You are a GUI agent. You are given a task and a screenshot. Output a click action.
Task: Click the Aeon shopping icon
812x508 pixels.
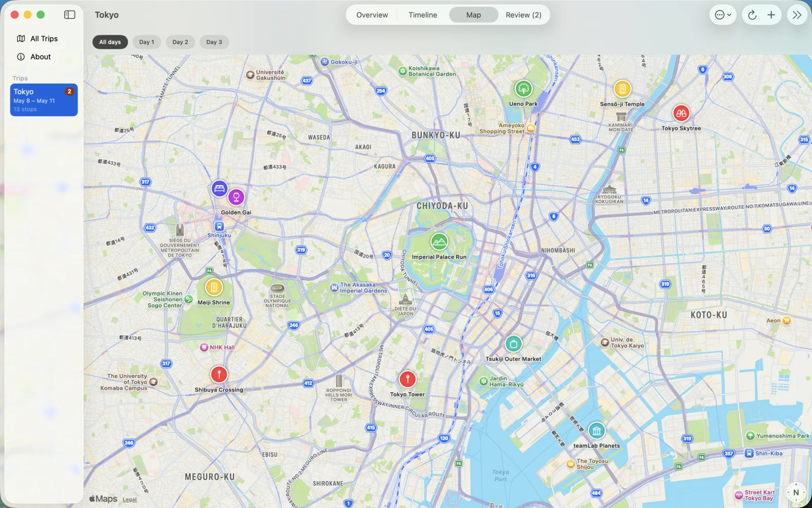click(x=787, y=321)
